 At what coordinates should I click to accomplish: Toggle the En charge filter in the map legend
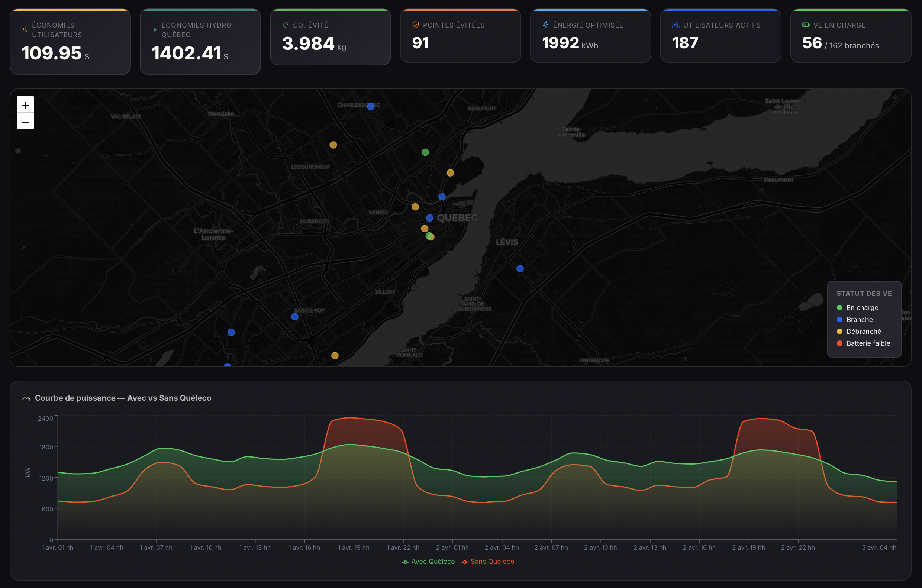pyautogui.click(x=862, y=307)
